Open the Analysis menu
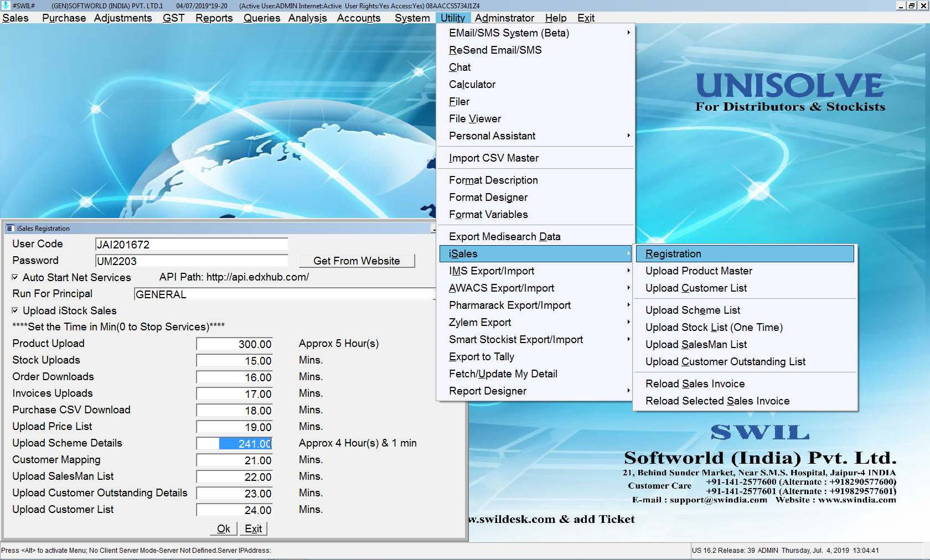Image resolution: width=930 pixels, height=560 pixels. [307, 18]
